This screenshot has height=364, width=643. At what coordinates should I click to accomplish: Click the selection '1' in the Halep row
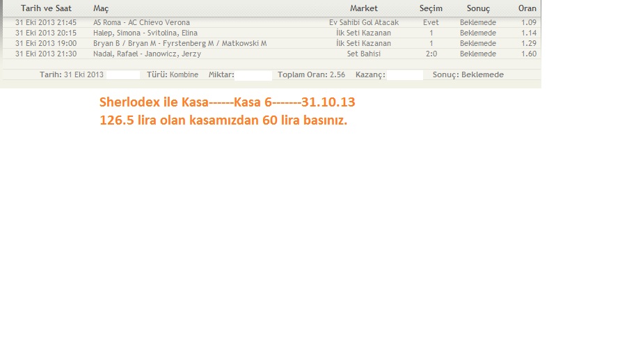[x=431, y=33]
